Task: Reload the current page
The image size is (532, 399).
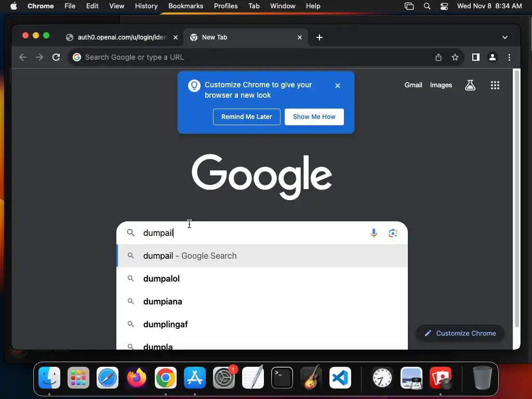Action: pos(56,57)
